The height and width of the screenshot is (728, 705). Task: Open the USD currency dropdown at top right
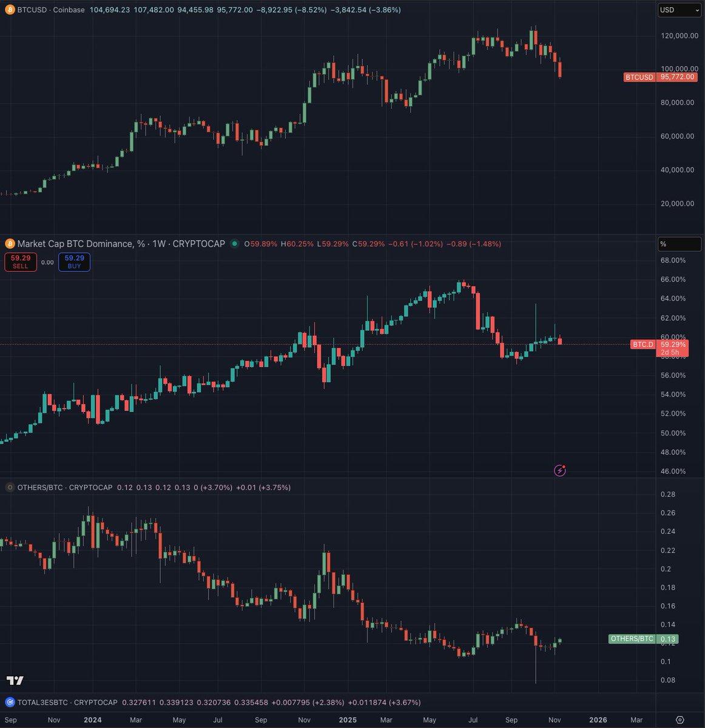pyautogui.click(x=679, y=10)
